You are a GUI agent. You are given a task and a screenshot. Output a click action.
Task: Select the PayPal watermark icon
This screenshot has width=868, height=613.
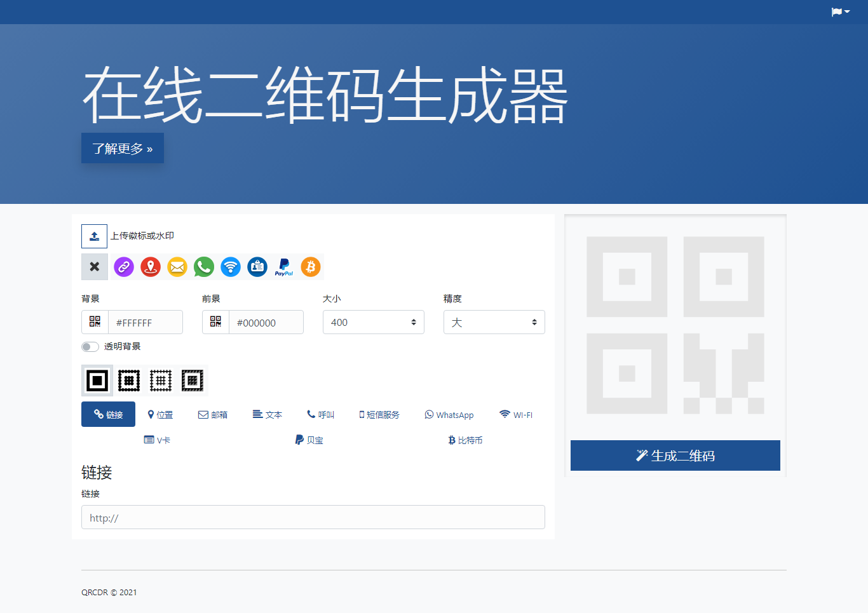pos(284,267)
